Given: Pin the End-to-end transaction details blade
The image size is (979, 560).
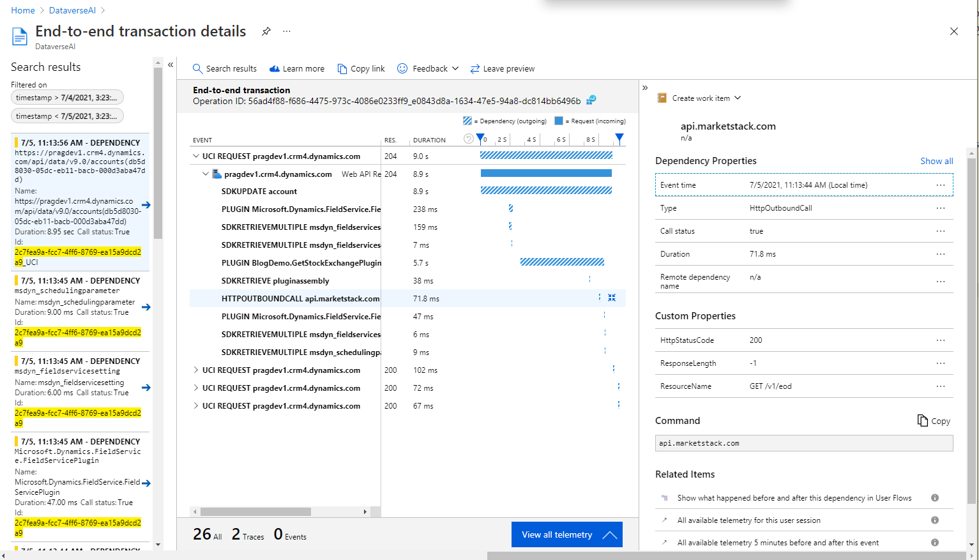Looking at the screenshot, I should [266, 31].
